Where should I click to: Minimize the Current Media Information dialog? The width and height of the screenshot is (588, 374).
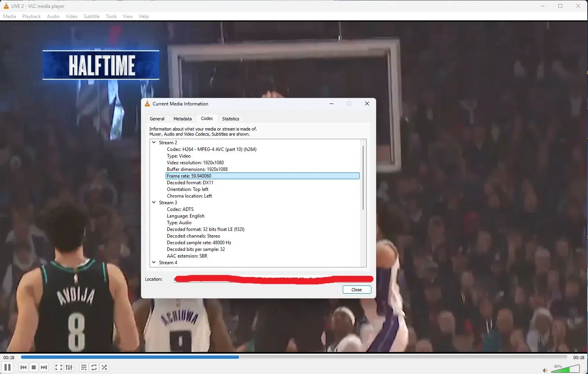pos(331,103)
